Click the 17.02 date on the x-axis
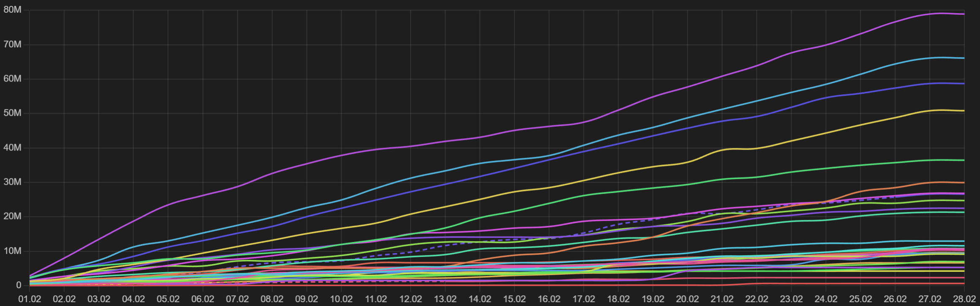The height and width of the screenshot is (306, 980). [x=584, y=299]
